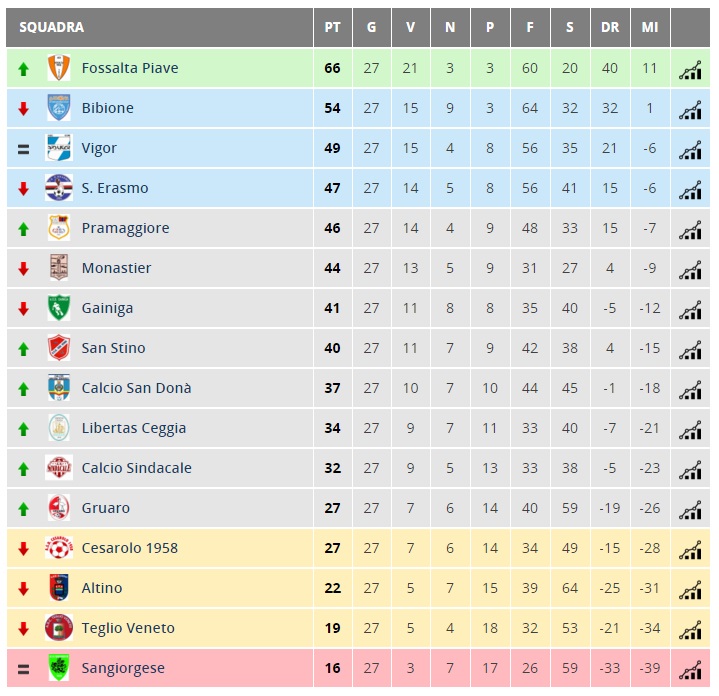Screen dimensions: 719x696
Task: Sort by the DR column header
Action: (x=610, y=28)
